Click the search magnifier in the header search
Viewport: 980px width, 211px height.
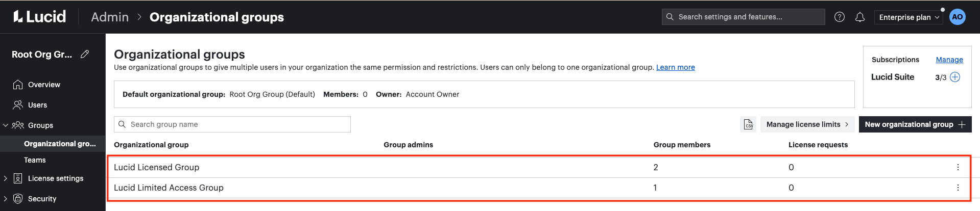[670, 17]
